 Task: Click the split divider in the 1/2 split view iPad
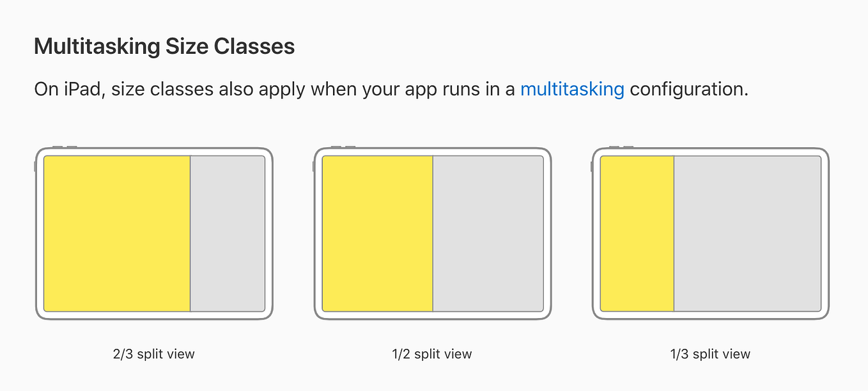(x=433, y=234)
